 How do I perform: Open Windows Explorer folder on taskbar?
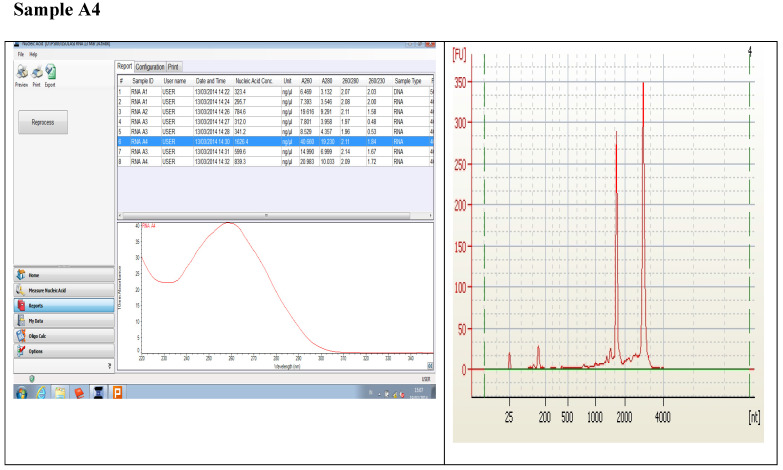click(60, 393)
